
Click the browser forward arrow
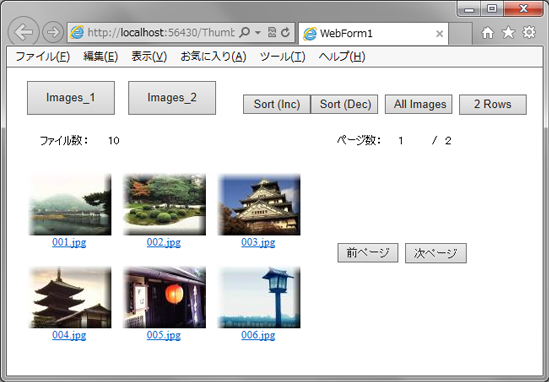(53, 32)
